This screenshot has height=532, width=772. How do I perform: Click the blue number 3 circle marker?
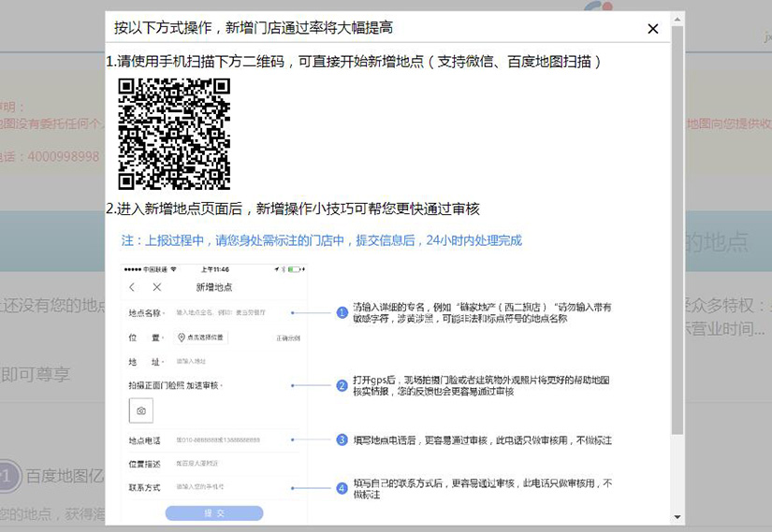[342, 439]
